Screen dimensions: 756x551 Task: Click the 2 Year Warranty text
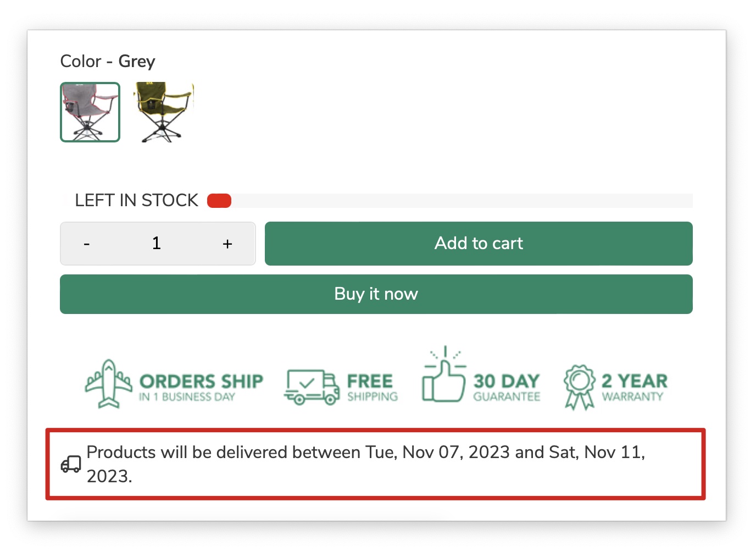pyautogui.click(x=634, y=387)
